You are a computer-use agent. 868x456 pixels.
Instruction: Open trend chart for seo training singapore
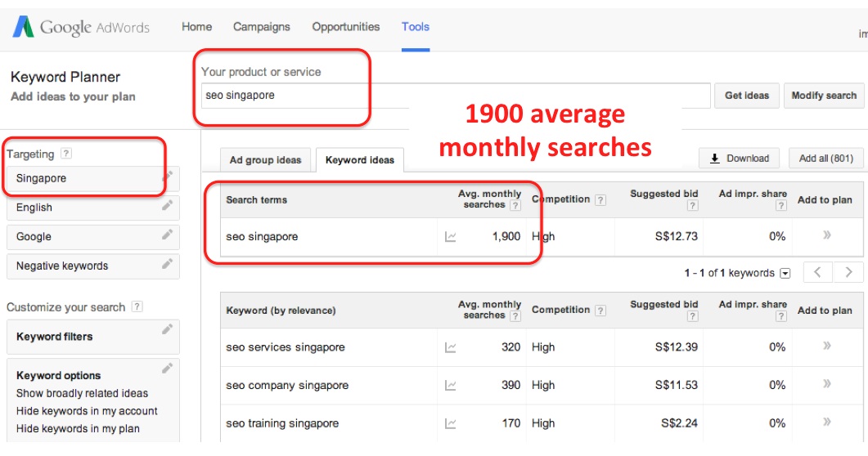(451, 423)
